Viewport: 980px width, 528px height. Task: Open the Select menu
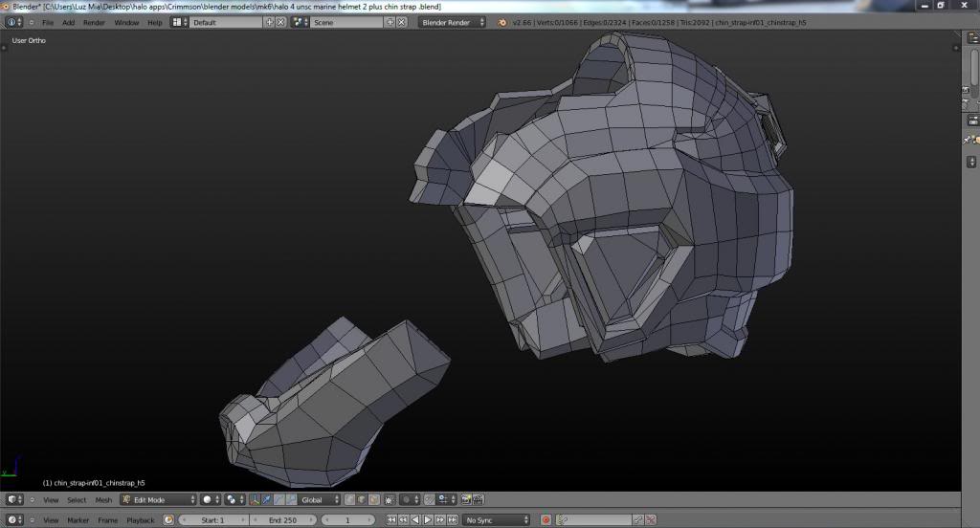[x=77, y=500]
